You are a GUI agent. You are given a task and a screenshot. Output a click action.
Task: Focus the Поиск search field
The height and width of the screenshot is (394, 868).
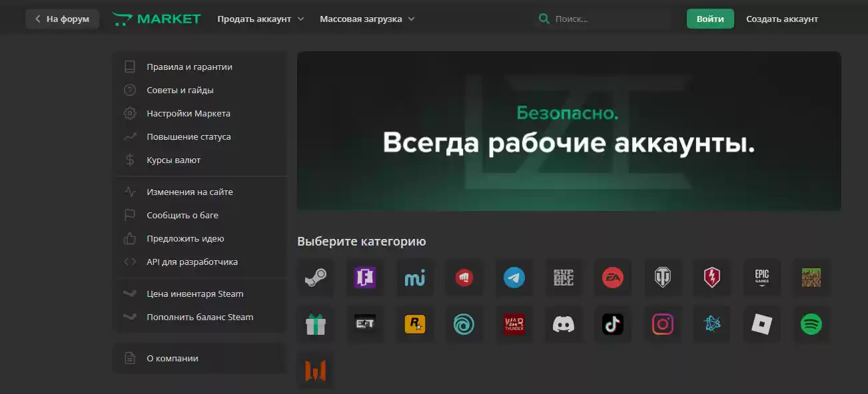coord(605,19)
